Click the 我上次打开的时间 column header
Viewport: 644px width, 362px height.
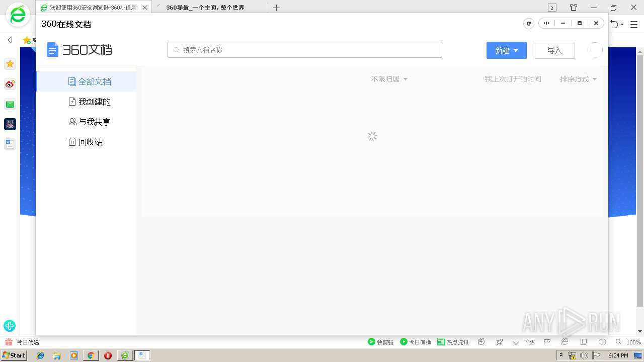point(513,79)
